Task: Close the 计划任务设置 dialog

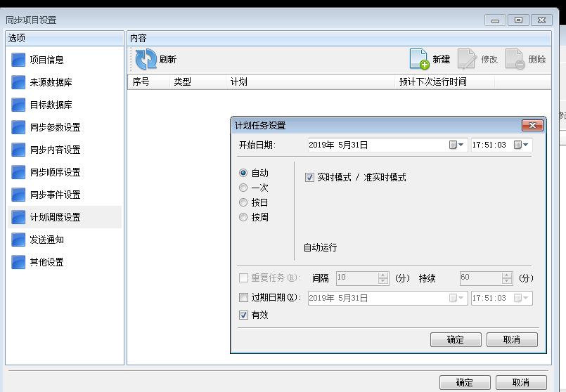Action: [x=532, y=126]
